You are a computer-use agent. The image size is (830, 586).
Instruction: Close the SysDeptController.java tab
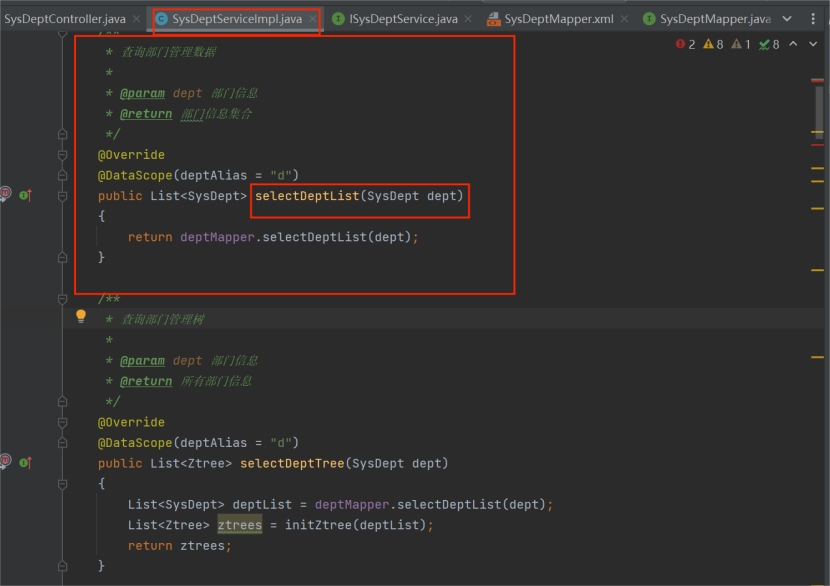[x=136, y=19]
